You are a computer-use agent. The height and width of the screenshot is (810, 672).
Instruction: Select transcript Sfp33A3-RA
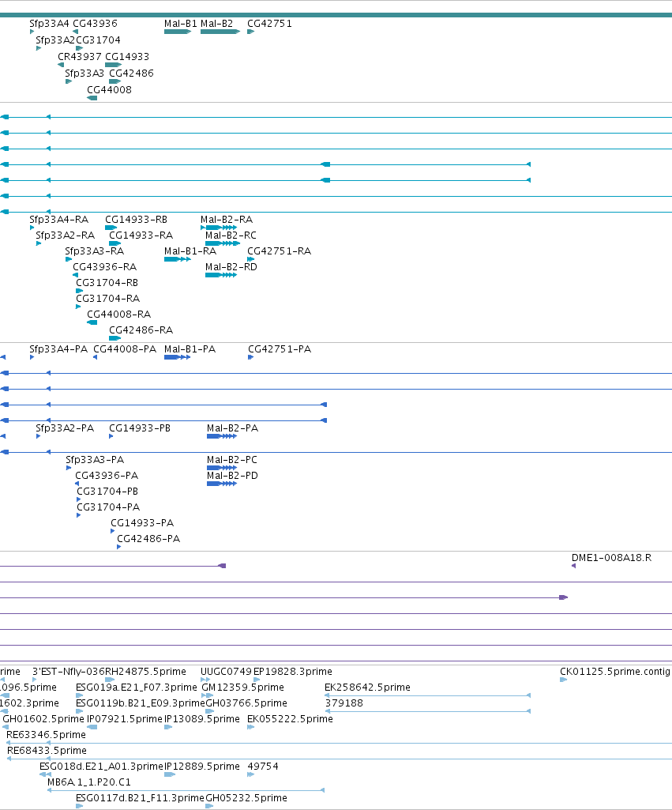pyautogui.click(x=95, y=251)
